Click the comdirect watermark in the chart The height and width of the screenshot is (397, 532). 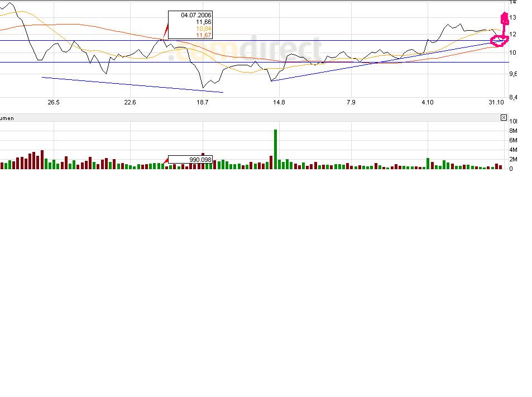[245, 50]
